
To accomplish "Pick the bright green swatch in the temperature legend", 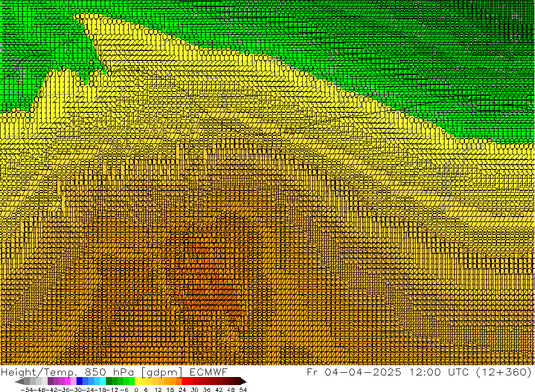I will click(x=132, y=381).
